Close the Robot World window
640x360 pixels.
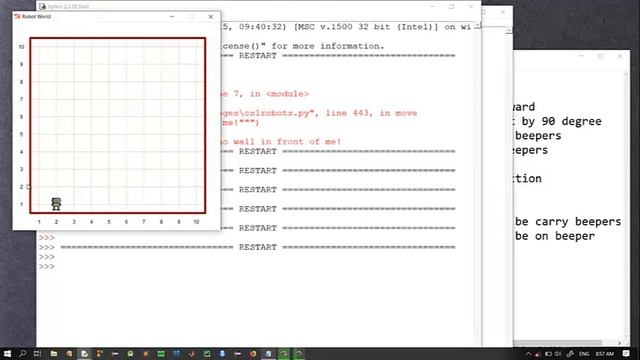pos(211,17)
